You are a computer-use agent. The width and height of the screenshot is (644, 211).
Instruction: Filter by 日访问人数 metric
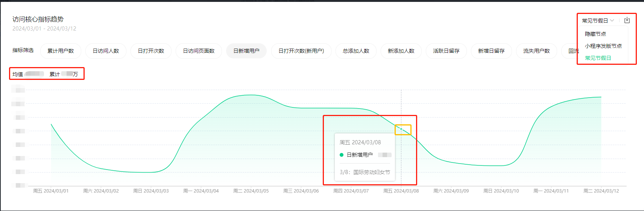click(106, 51)
